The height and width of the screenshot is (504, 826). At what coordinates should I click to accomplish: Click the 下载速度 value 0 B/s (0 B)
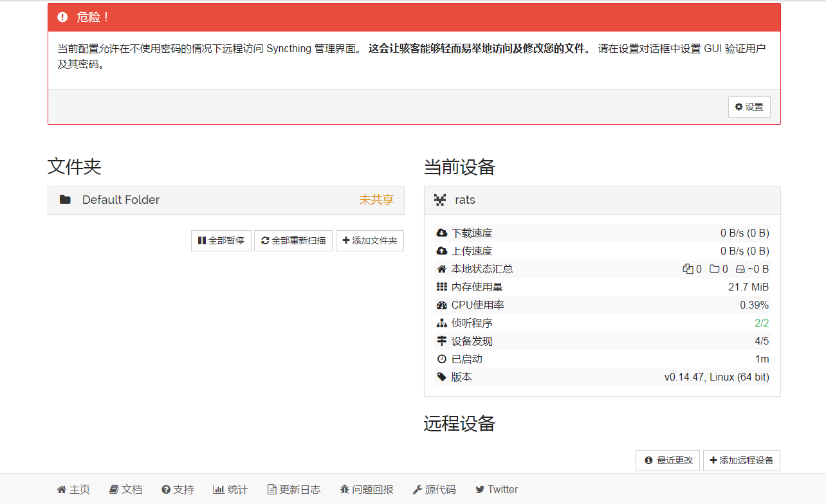click(745, 233)
